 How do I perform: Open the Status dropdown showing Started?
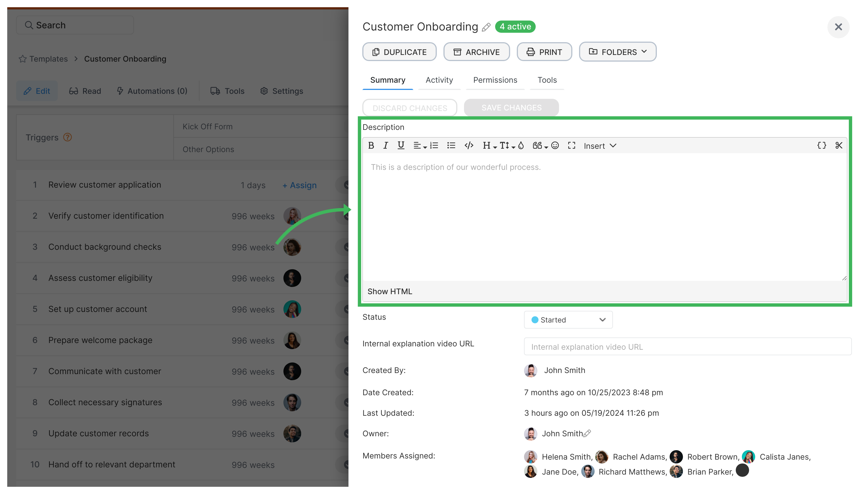tap(568, 320)
